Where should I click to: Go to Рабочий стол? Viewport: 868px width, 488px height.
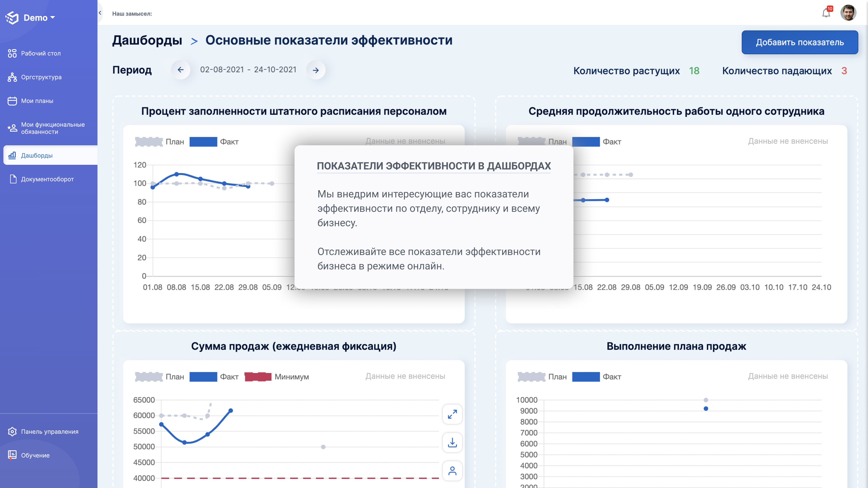click(x=41, y=53)
